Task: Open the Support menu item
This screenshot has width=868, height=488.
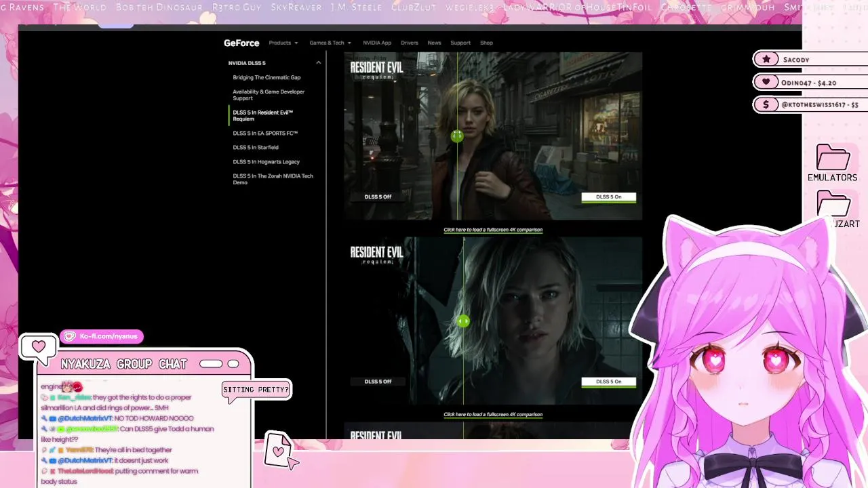Action: (x=460, y=43)
